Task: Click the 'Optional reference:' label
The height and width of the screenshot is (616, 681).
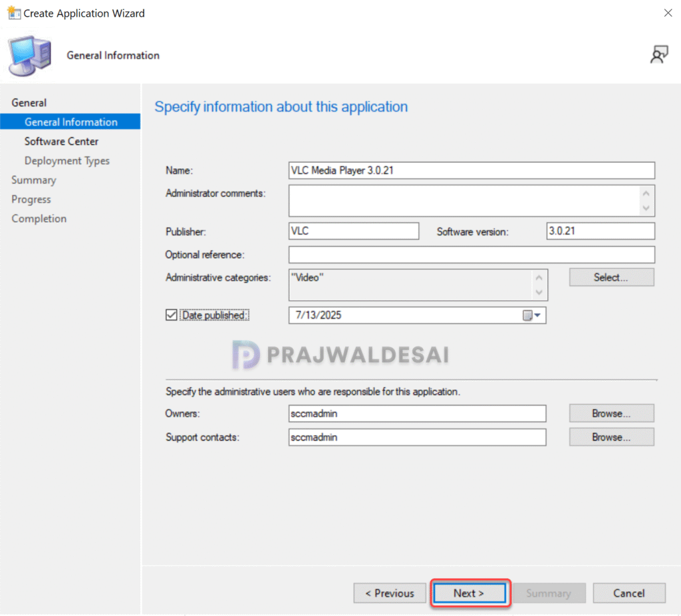Action: (205, 255)
